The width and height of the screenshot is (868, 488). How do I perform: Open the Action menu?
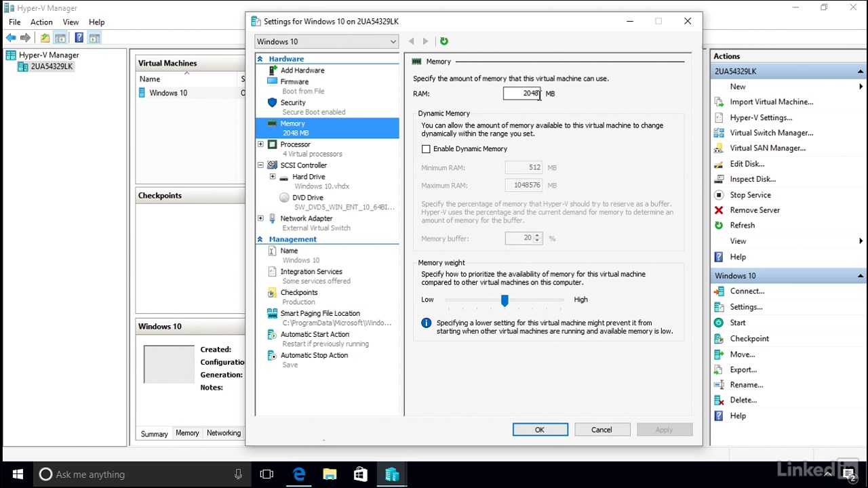41,22
